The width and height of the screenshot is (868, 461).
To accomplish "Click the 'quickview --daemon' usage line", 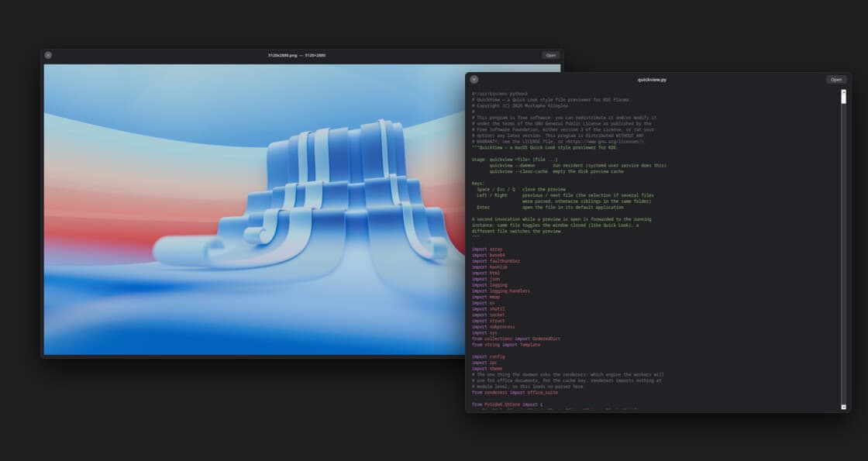I will (x=578, y=166).
